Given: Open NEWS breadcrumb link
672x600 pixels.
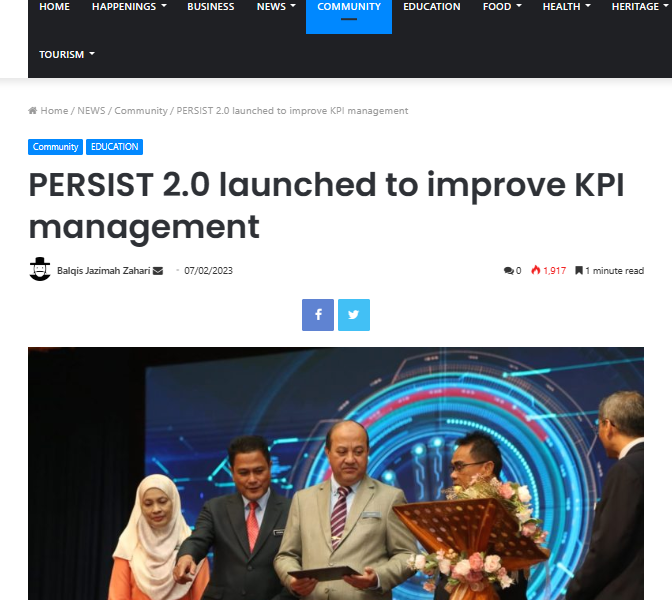Looking at the screenshot, I should point(91,111).
